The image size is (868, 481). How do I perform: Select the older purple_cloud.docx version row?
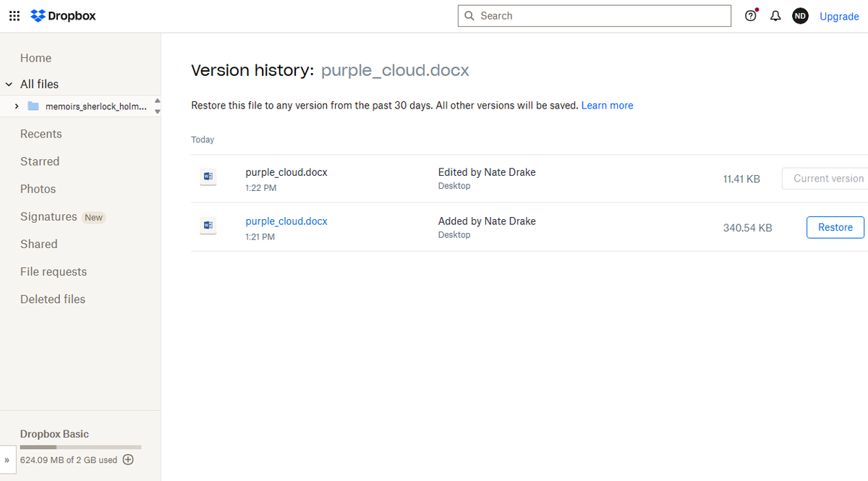(286, 221)
